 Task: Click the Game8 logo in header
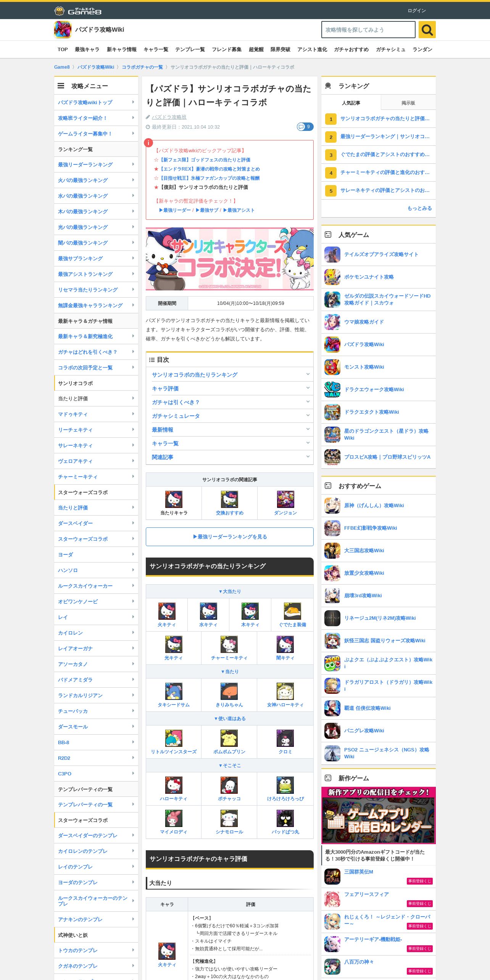pyautogui.click(x=78, y=11)
